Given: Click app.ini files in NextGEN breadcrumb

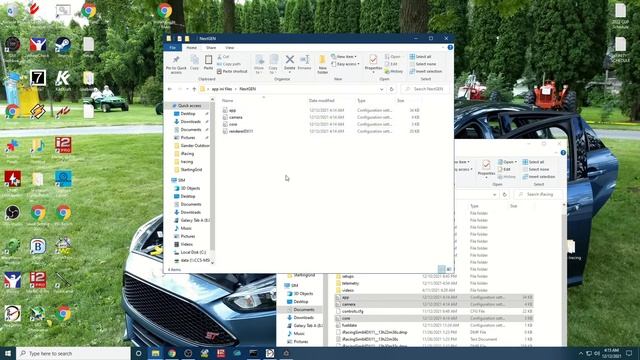Looking at the screenshot, I should click(x=222, y=89).
